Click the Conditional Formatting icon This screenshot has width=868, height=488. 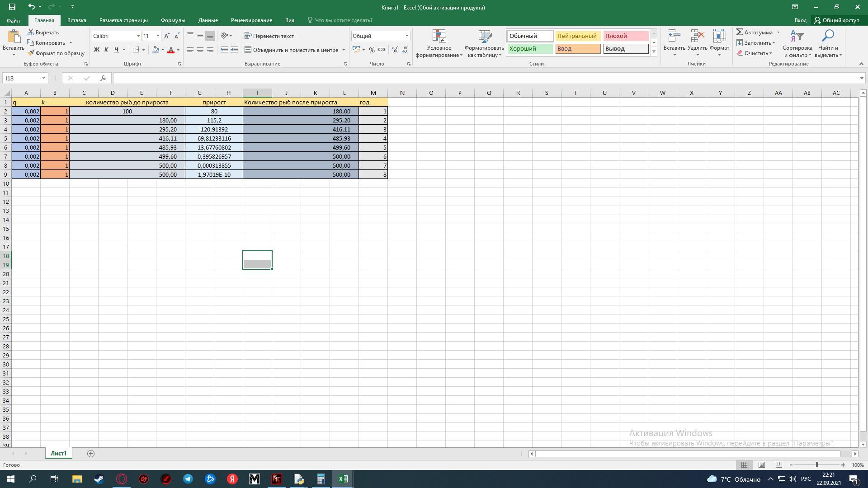coord(439,36)
